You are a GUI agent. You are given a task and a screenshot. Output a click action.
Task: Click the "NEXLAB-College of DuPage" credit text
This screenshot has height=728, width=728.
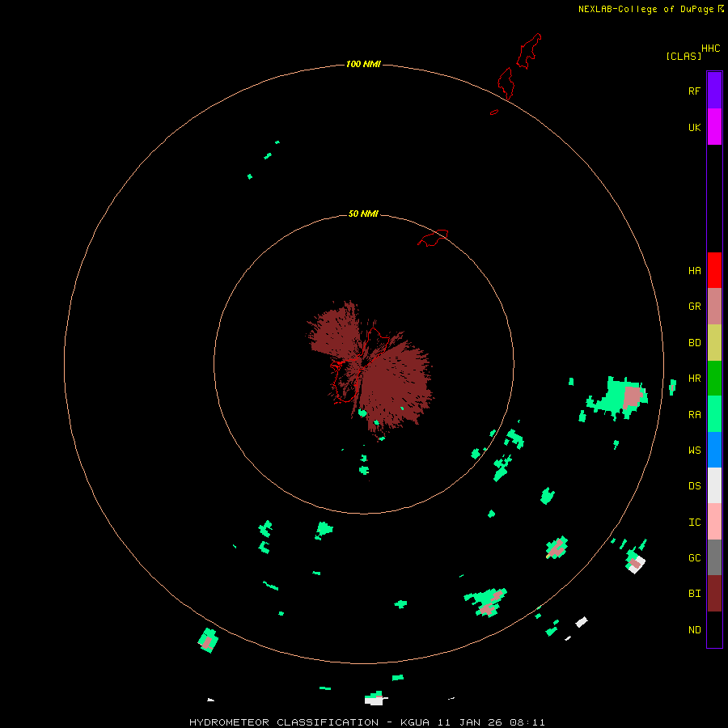pyautogui.click(x=645, y=9)
